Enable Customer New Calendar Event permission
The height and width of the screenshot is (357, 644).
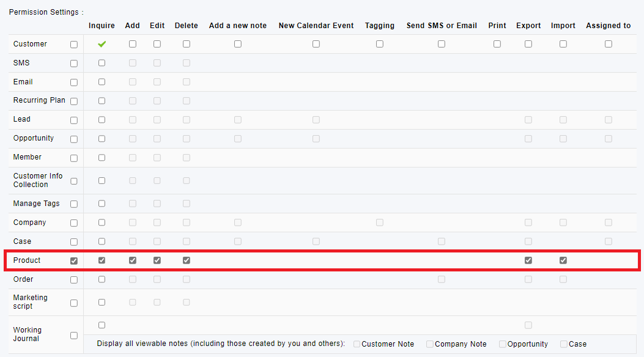(316, 44)
